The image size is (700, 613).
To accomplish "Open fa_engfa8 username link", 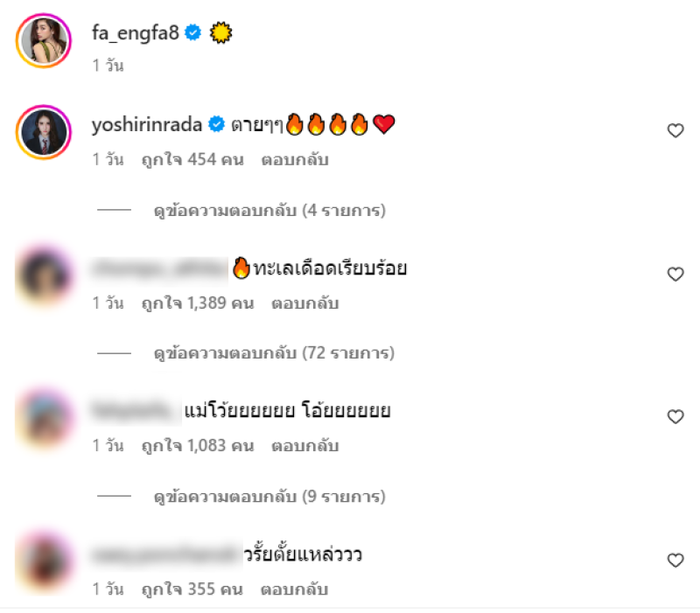I will (136, 32).
